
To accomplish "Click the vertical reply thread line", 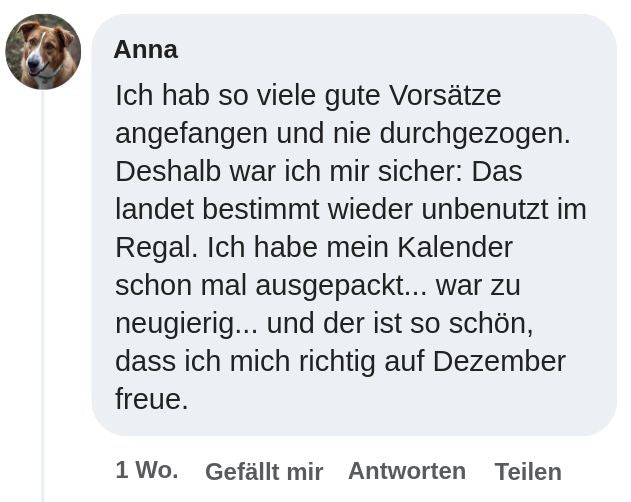I will pos(42,296).
